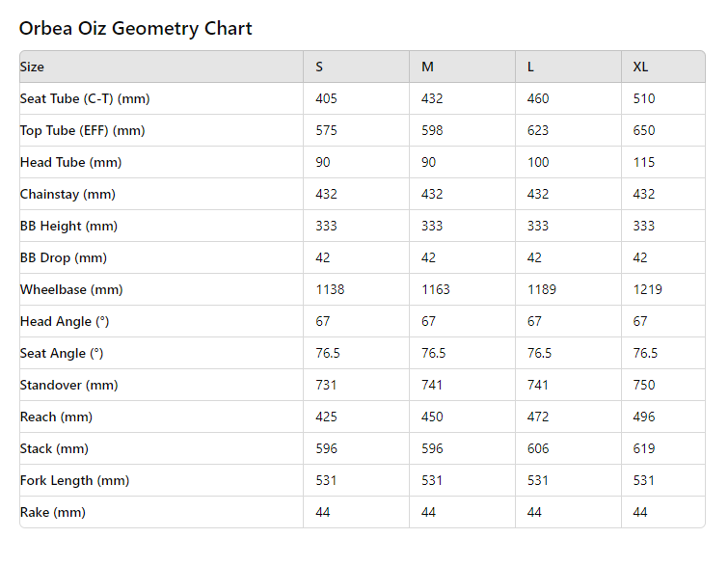Click the BB Drop (mm) row label
Image resolution: width=728 pixels, height=565 pixels.
click(64, 257)
